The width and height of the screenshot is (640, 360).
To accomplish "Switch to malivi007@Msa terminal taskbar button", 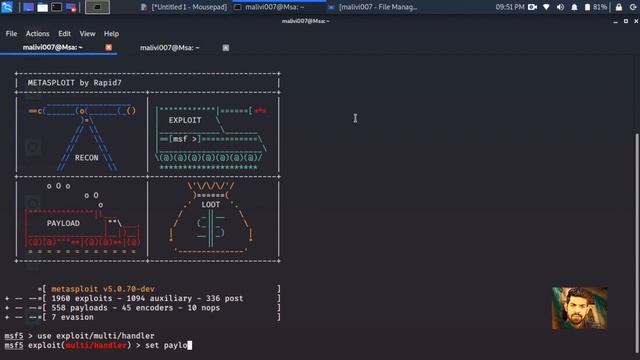I will coord(279,7).
